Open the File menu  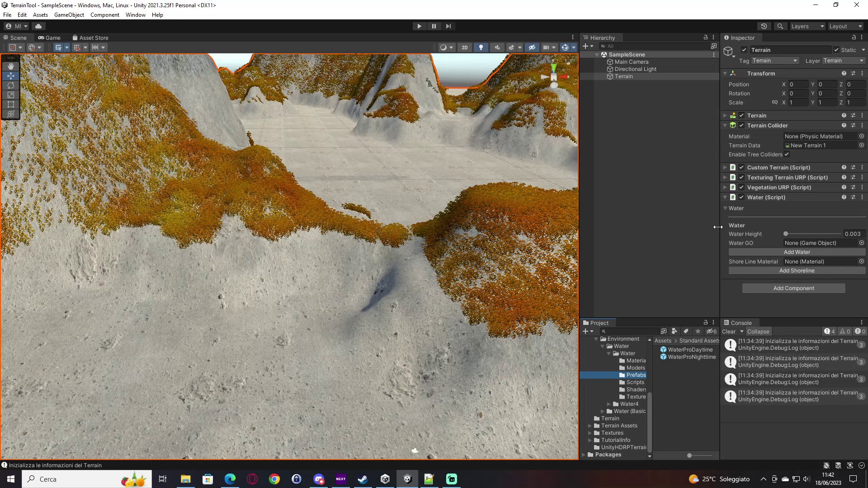(x=7, y=14)
